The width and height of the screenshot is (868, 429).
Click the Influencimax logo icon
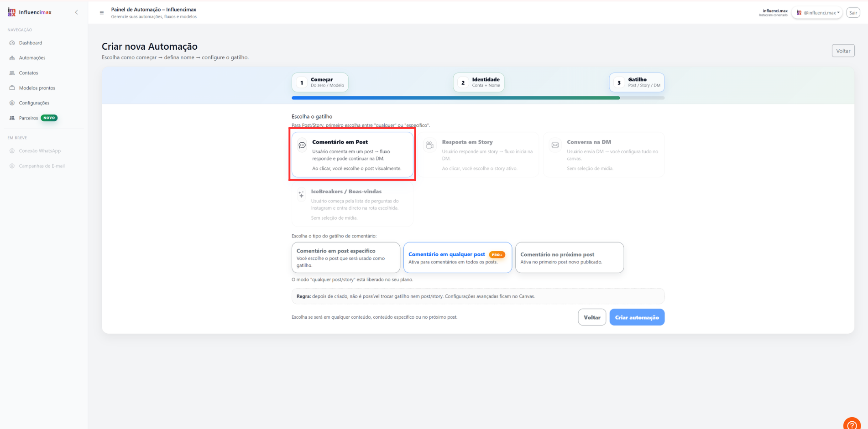pos(11,12)
